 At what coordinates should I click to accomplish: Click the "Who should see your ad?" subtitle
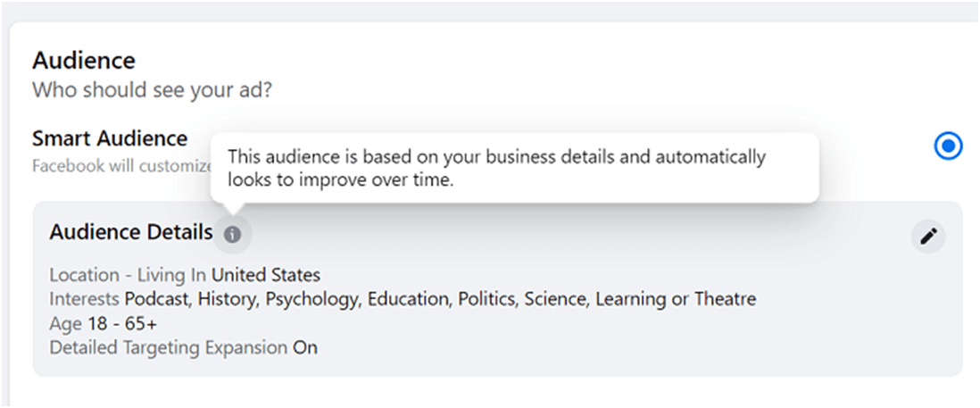click(153, 90)
